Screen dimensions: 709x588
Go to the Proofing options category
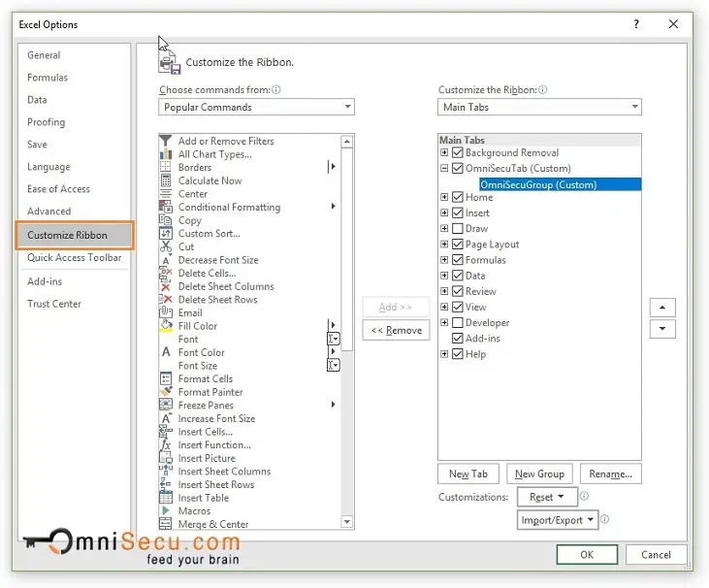coord(47,122)
